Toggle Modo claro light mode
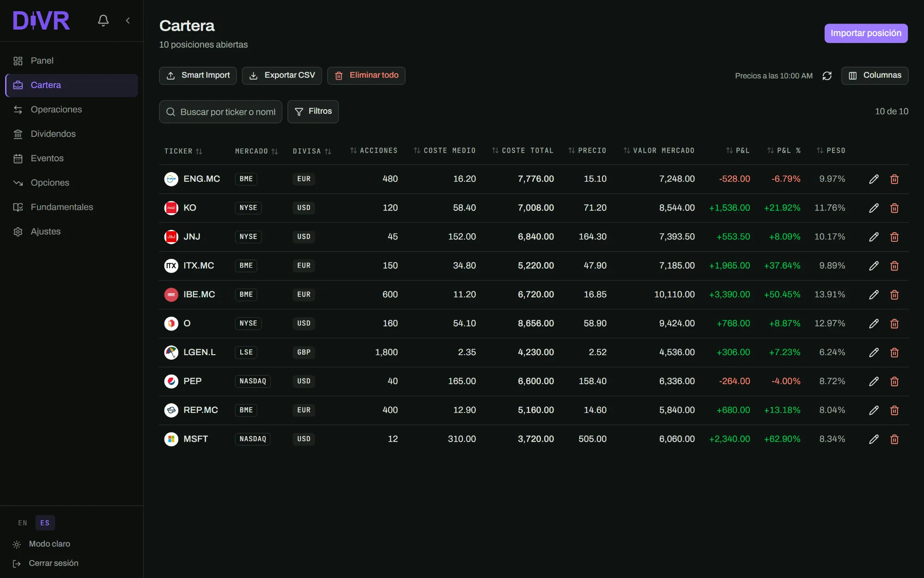The height and width of the screenshot is (578, 924). pos(42,544)
